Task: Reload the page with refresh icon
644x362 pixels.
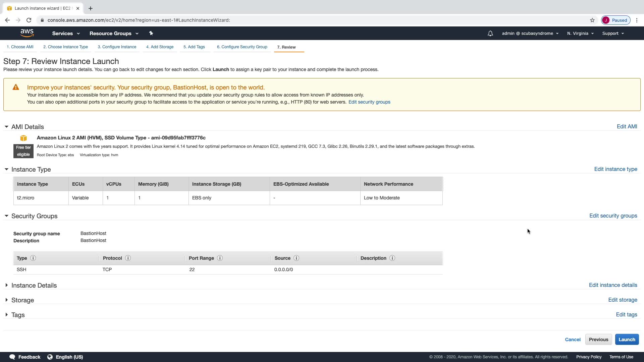Action: 29,20
